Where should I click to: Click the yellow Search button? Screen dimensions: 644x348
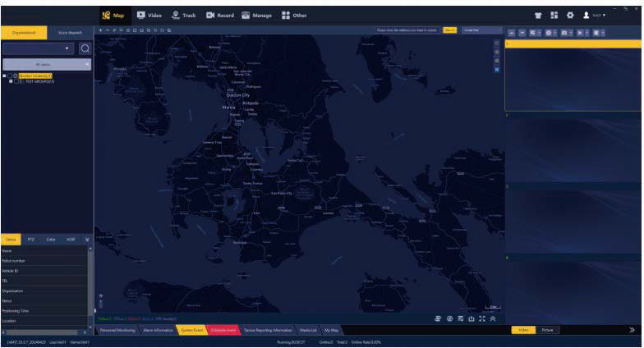[449, 30]
